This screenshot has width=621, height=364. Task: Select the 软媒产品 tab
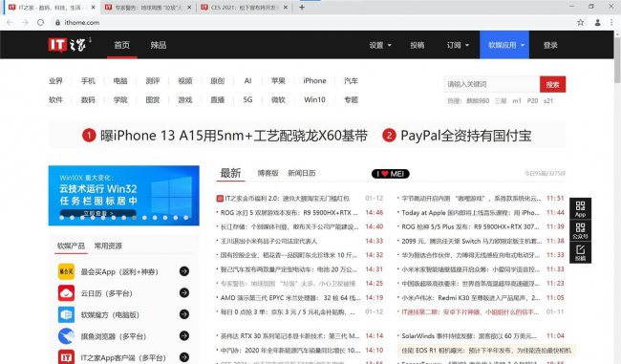71,246
